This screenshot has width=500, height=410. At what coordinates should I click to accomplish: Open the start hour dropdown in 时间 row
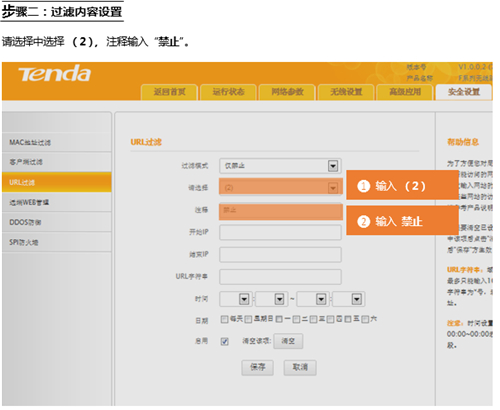point(236,299)
